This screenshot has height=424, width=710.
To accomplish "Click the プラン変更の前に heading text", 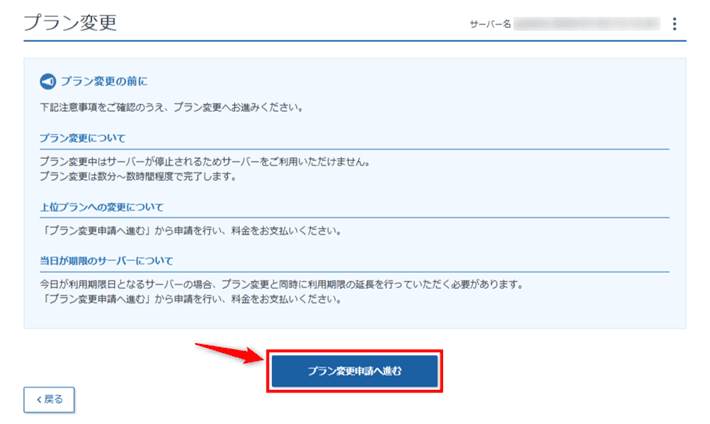I will tap(104, 82).
